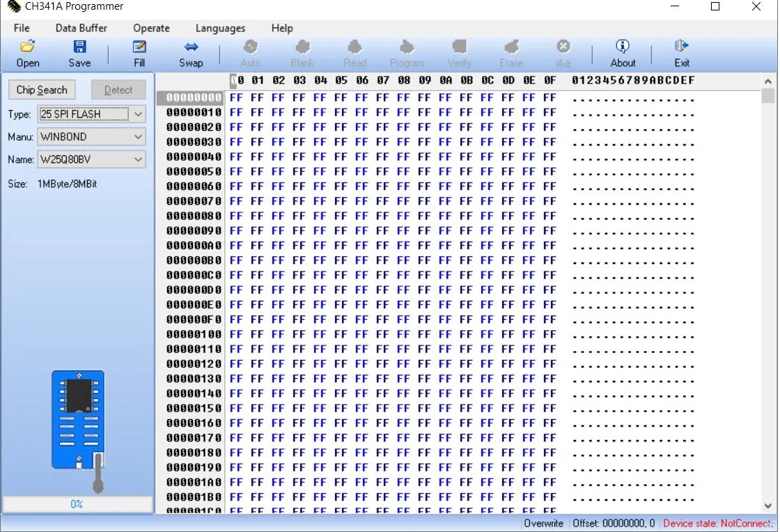The image size is (780, 532).
Task: Select address row 000000F0
Action: pos(194,319)
